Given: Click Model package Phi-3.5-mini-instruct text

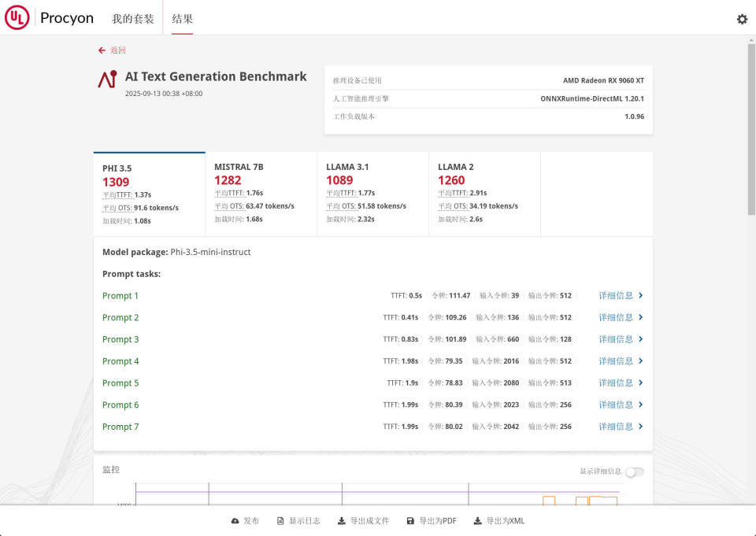Looking at the screenshot, I should [176, 252].
